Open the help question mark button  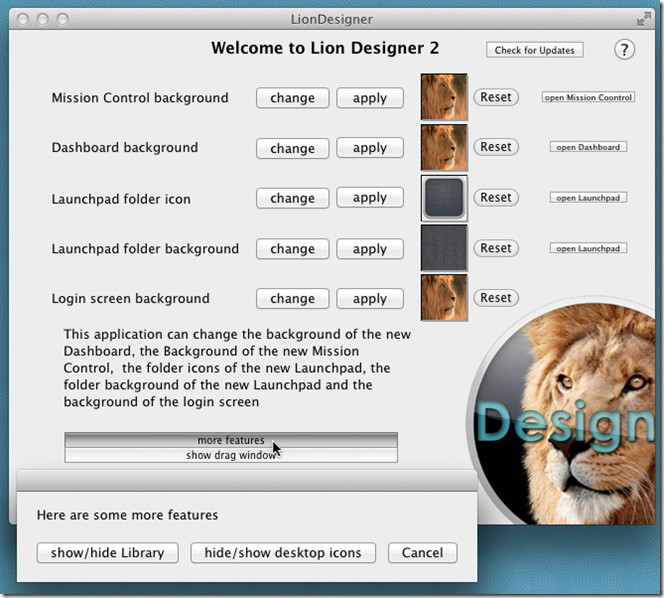[x=624, y=50]
